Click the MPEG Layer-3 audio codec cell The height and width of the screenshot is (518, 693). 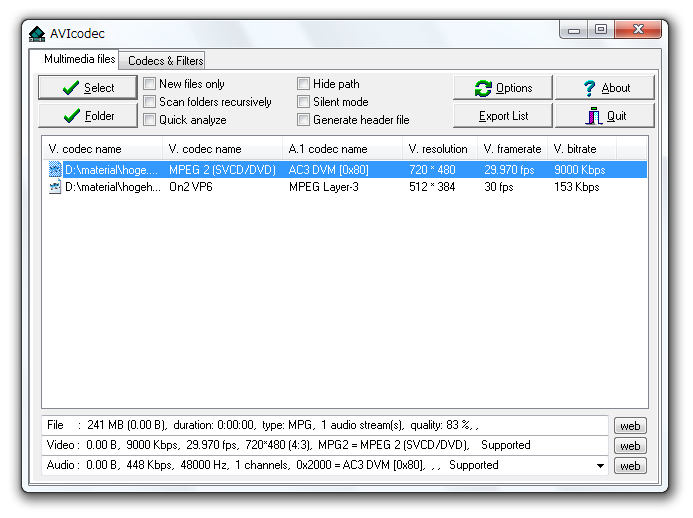(x=324, y=187)
